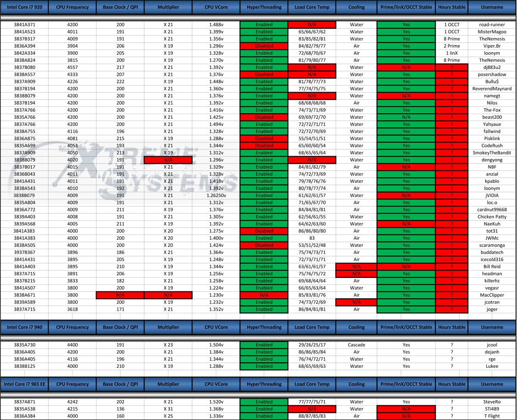Click load temp cell '55/54/51/51'
The image size is (517, 420).
pos(312,139)
